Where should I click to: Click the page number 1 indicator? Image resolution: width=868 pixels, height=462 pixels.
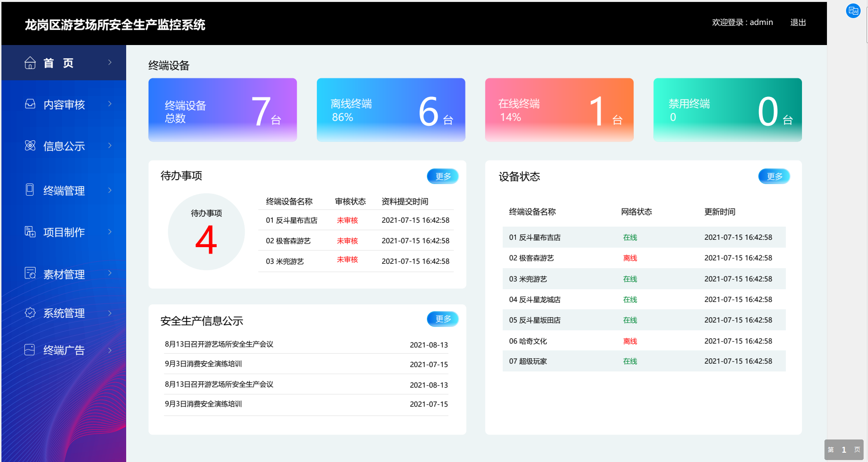844,450
